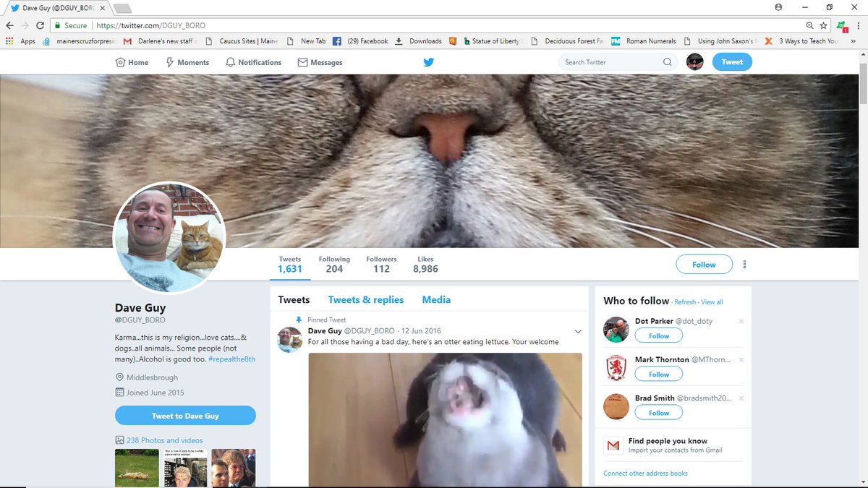Screen dimensions: 868x488
Task: Click the Twitter bird logo in the navigation bar
Action: point(428,62)
